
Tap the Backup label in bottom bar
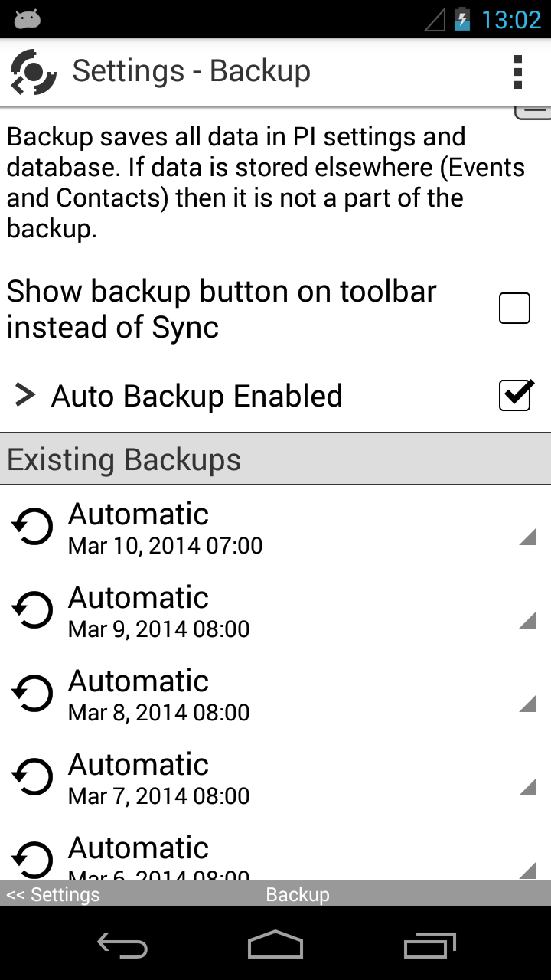coord(298,894)
